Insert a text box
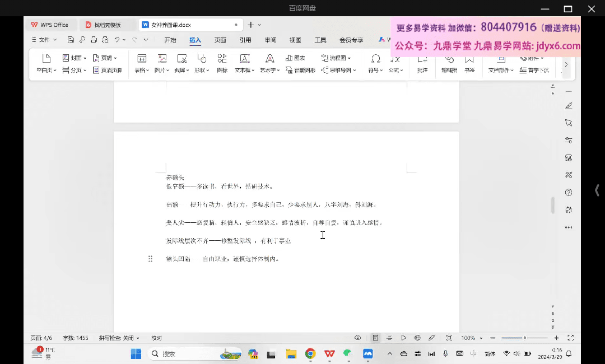 (244, 59)
